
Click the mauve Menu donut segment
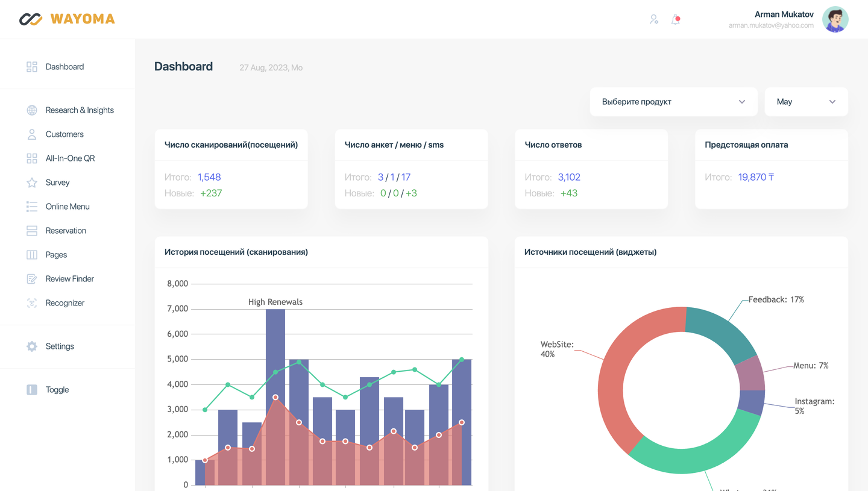(x=750, y=374)
